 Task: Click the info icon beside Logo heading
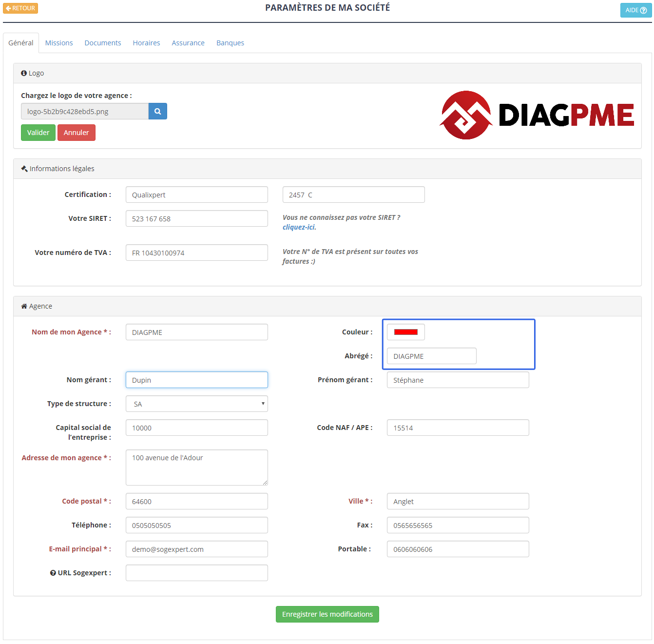[x=24, y=73]
